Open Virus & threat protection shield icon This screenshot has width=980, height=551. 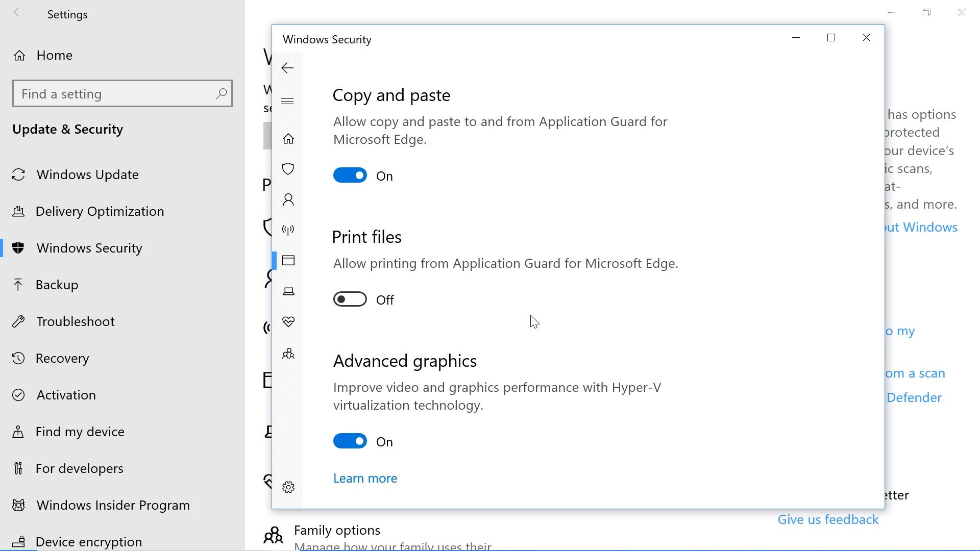coord(288,169)
